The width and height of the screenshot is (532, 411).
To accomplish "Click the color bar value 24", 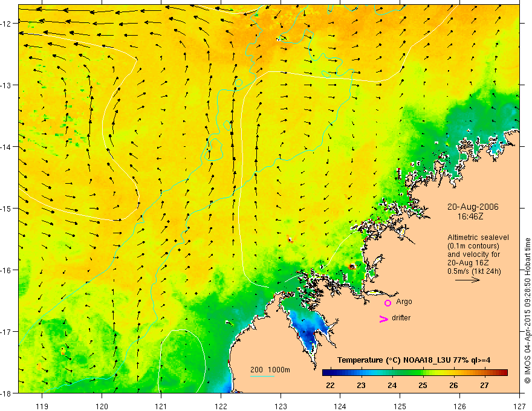I will pyautogui.click(x=392, y=385).
